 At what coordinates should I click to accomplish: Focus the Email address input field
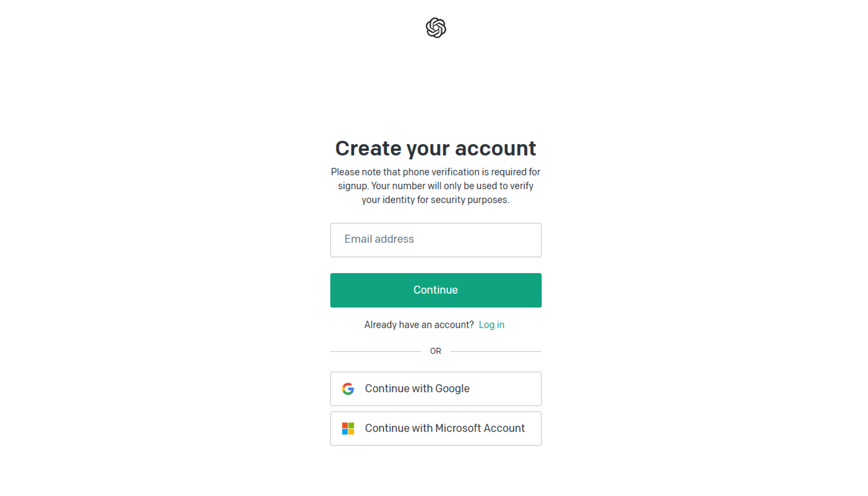tap(436, 240)
